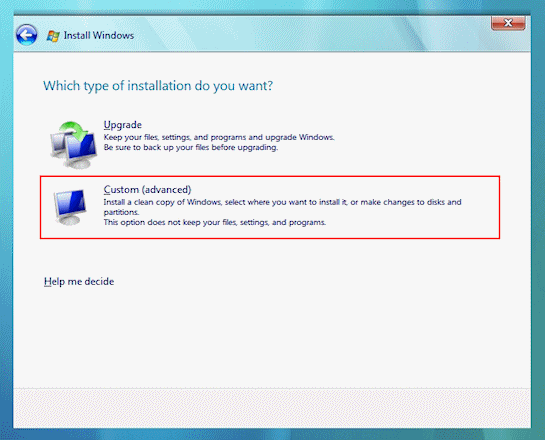Click the word "partitions." in the Custom description
The width and height of the screenshot is (545, 440).
tap(121, 212)
